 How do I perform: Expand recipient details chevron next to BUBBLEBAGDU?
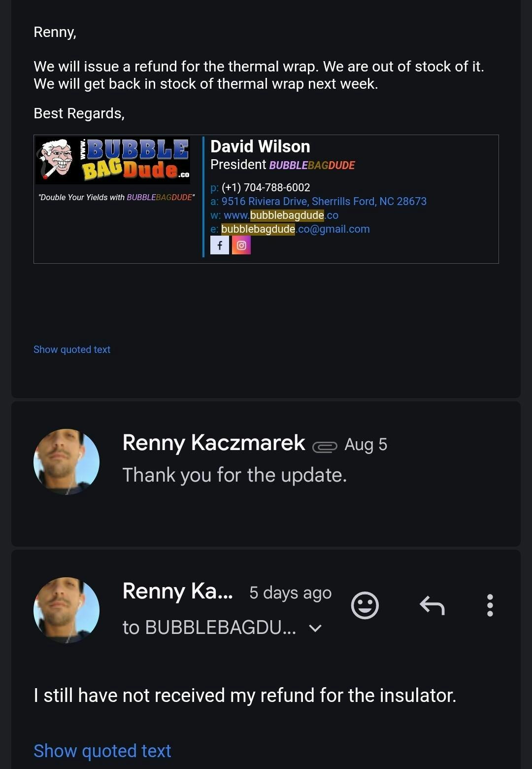(x=315, y=628)
